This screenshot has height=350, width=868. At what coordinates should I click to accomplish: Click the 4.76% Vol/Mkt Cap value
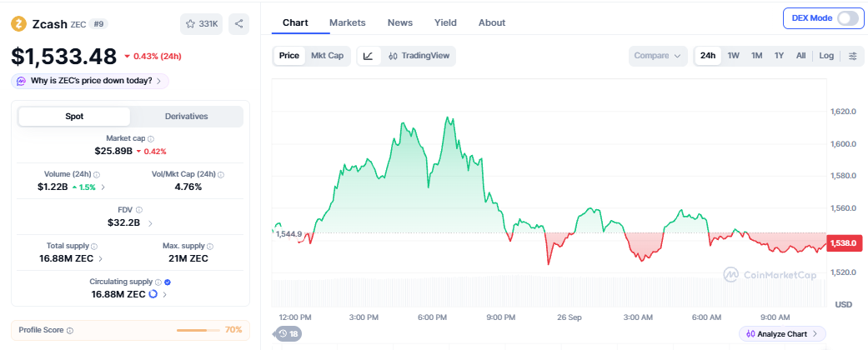[x=188, y=187]
